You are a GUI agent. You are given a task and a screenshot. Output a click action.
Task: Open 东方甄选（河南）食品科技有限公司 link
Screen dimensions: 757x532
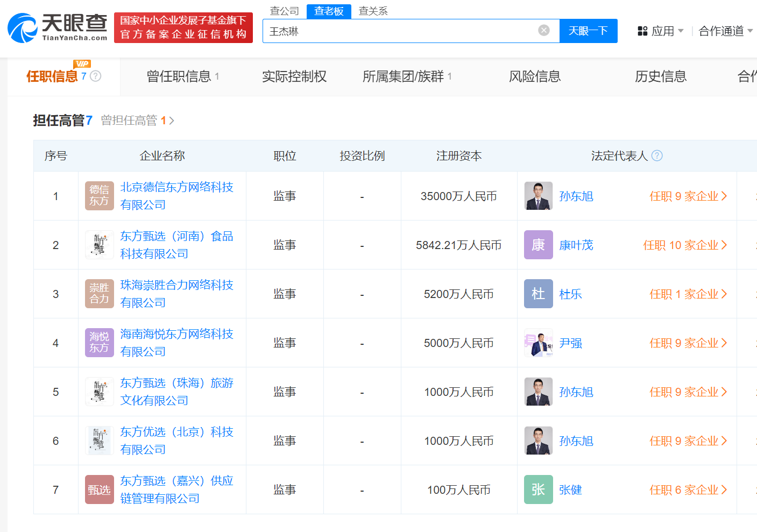pyautogui.click(x=176, y=245)
